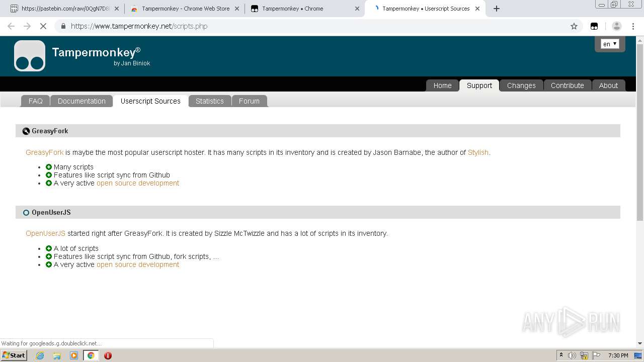
Task: Open GreasyFork's open source development link
Action: pyautogui.click(x=138, y=183)
